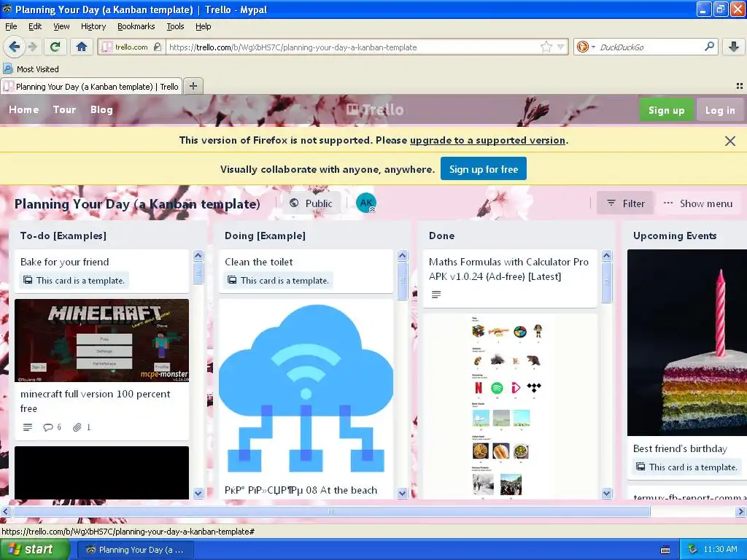Click the Log in button
The image size is (747, 560).
720,110
